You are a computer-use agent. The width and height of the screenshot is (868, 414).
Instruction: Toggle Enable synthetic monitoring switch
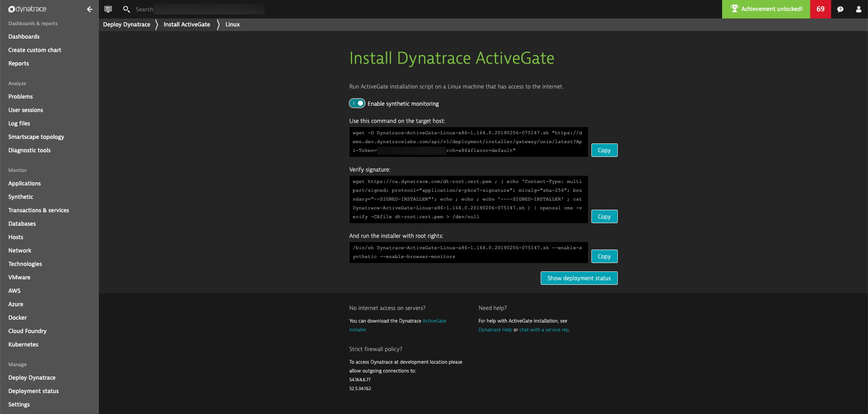click(x=357, y=103)
